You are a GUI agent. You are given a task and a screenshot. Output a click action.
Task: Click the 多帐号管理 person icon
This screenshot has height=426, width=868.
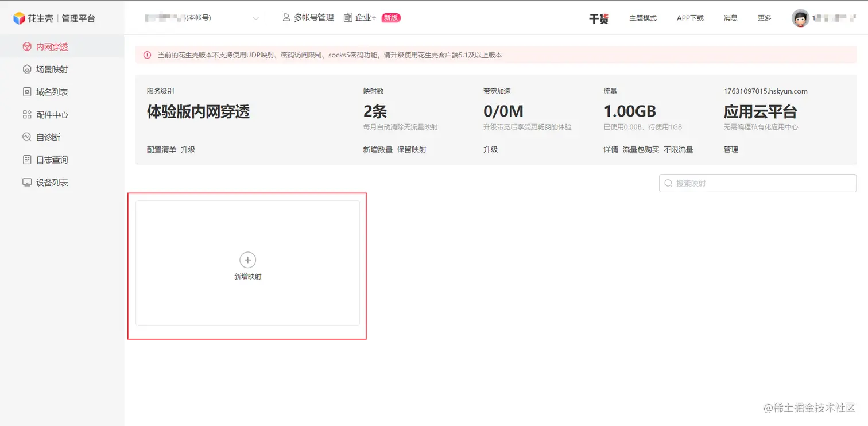286,18
